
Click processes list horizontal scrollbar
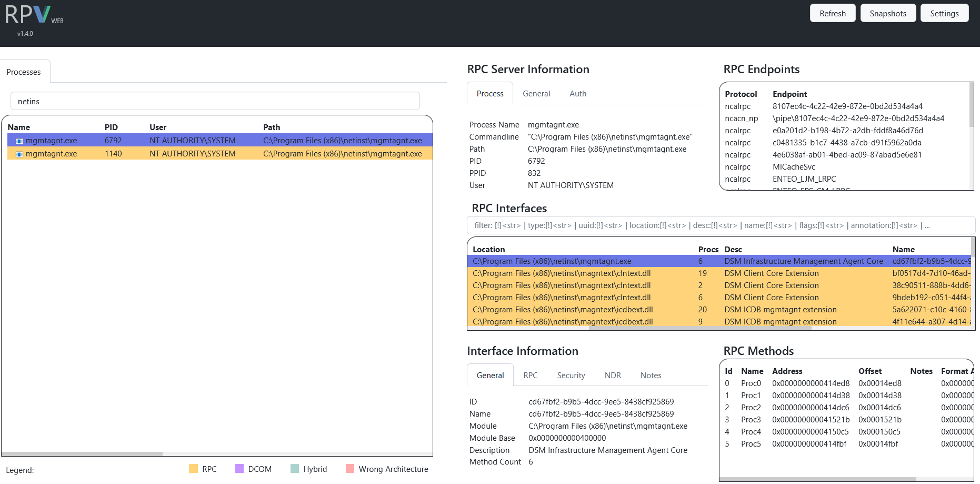[82, 453]
